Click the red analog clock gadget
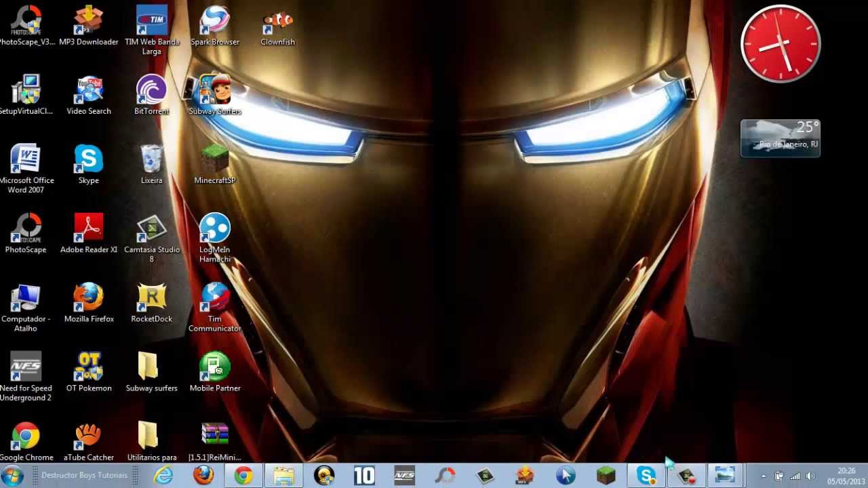 (781, 44)
